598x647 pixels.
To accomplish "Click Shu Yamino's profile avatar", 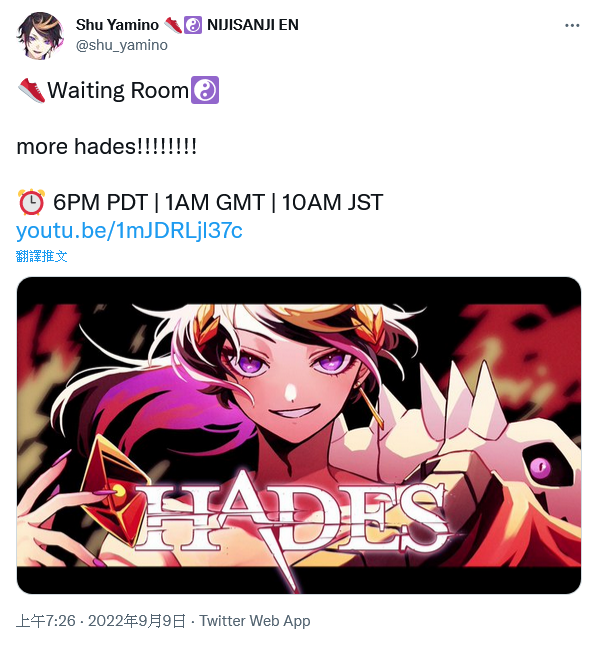I will pos(40,35).
